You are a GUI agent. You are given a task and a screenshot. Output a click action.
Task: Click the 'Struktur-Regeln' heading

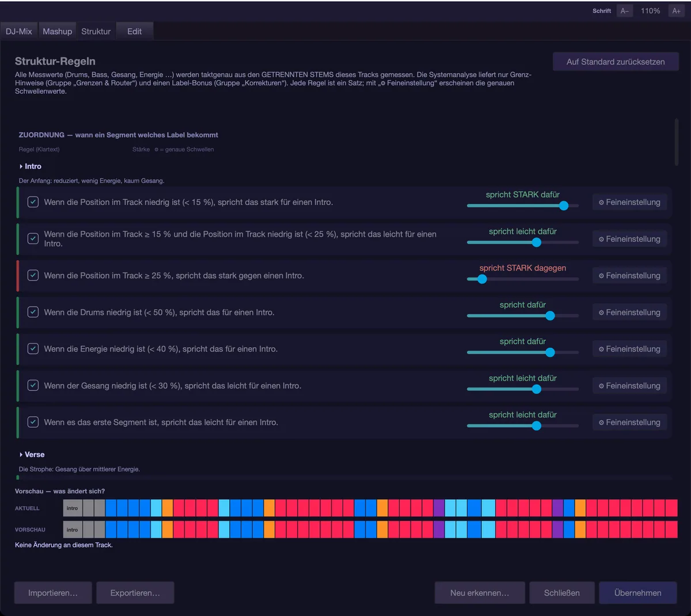pos(55,62)
